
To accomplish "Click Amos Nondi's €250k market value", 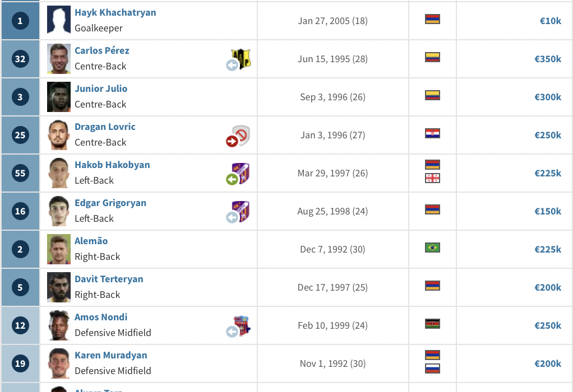I will [x=548, y=325].
